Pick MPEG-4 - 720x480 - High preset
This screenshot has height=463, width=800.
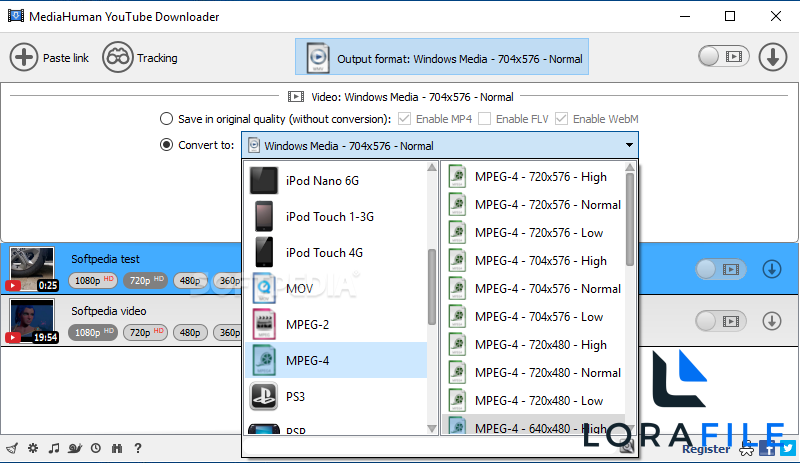[533, 345]
